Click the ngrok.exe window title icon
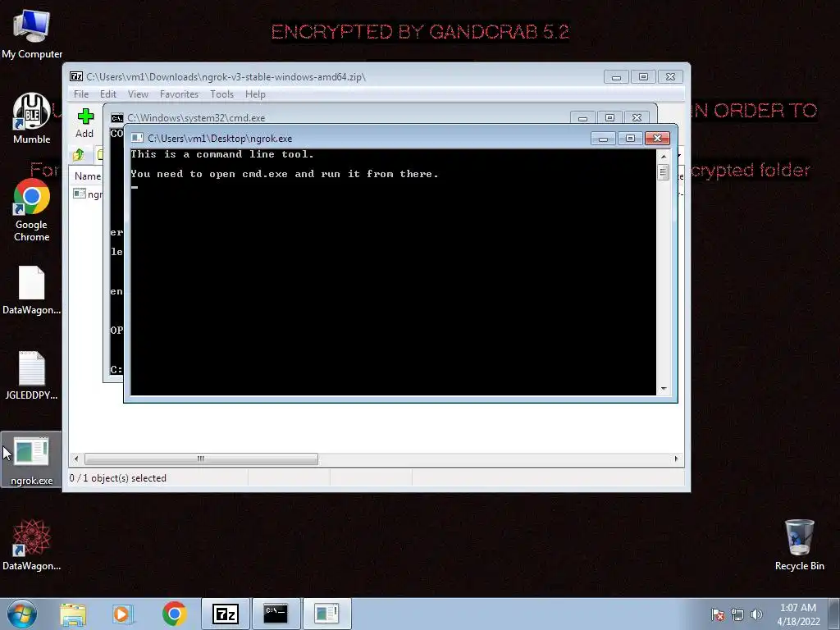This screenshot has width=840, height=630. [x=137, y=138]
